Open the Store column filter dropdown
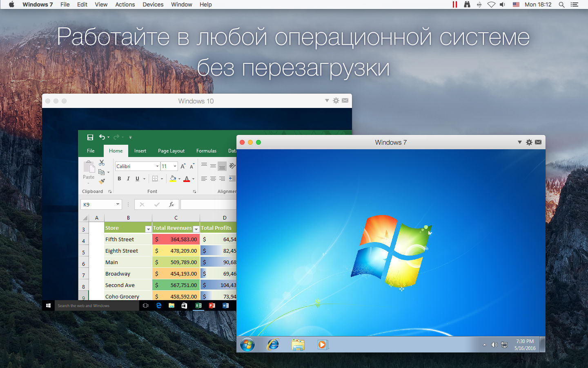Screen dimensions: 588x368 point(148,229)
